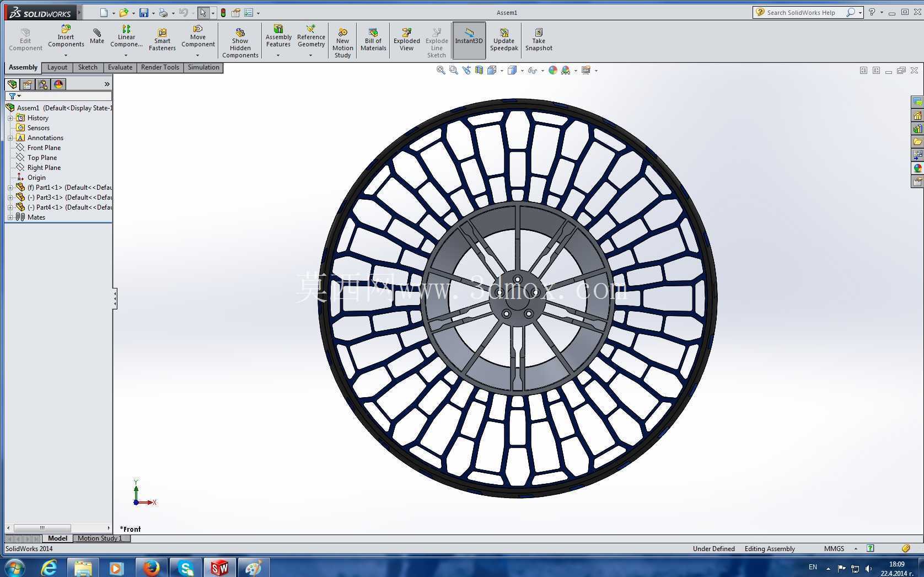Select the Front Plane tree item

[x=44, y=148]
